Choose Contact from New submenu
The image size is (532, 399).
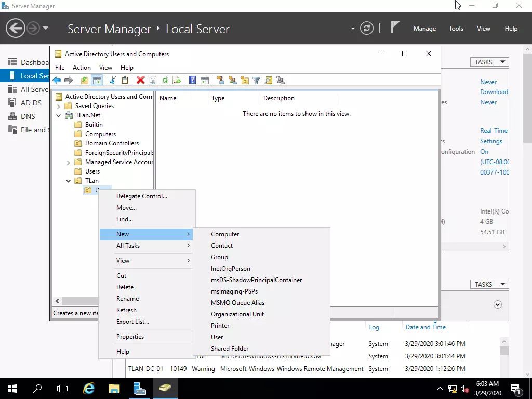(x=261, y=246)
